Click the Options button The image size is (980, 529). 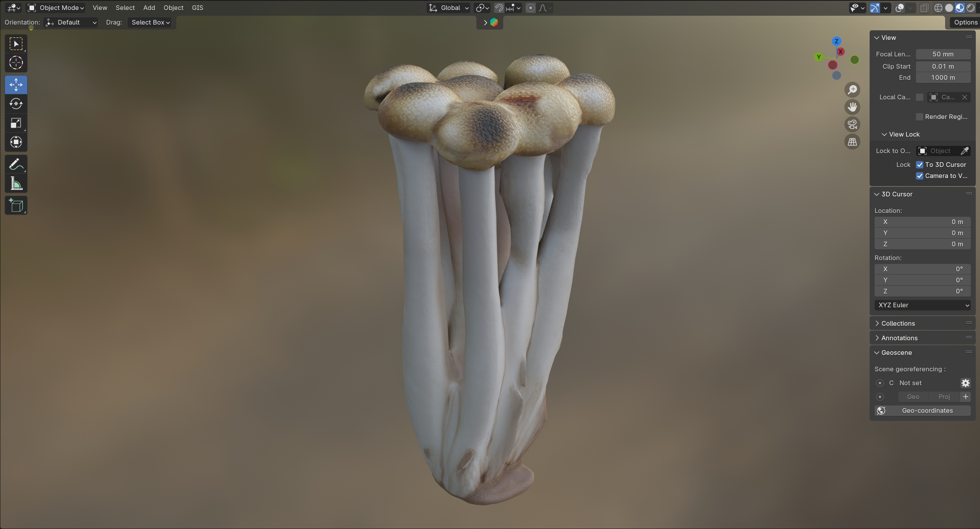click(x=965, y=22)
